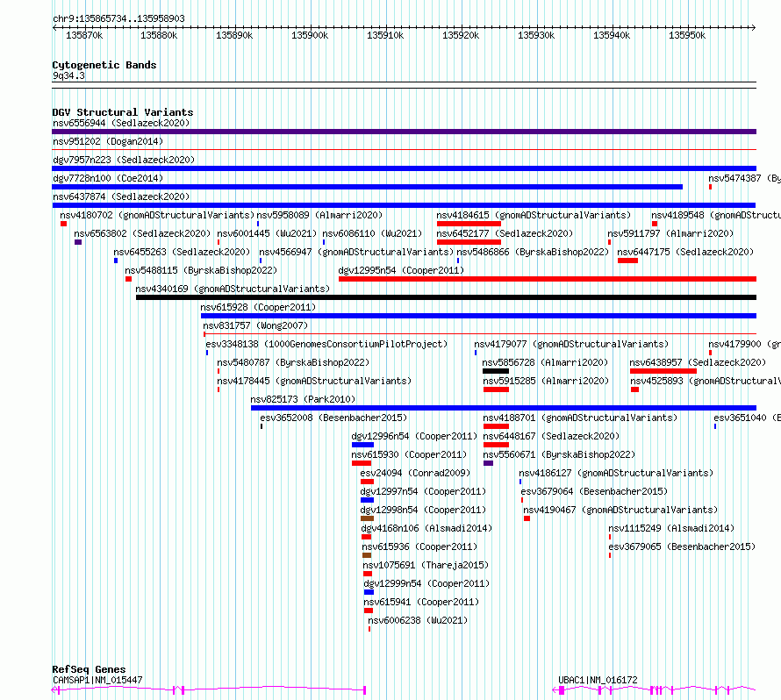Viewport: 781px width, 700px height.
Task: Open nsv6455263 (Sedlazeck2020) label
Action: pyautogui.click(x=182, y=252)
